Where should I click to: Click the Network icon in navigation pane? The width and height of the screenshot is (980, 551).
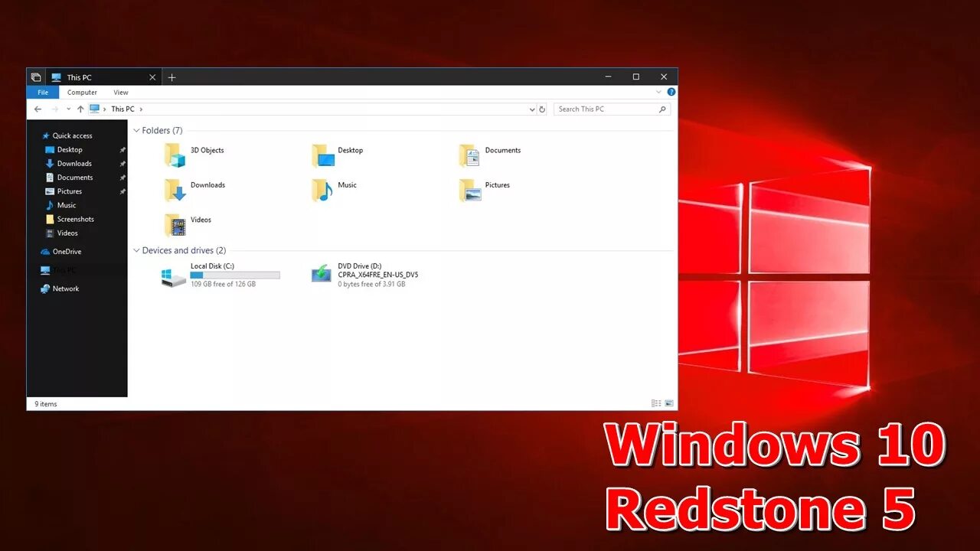45,289
